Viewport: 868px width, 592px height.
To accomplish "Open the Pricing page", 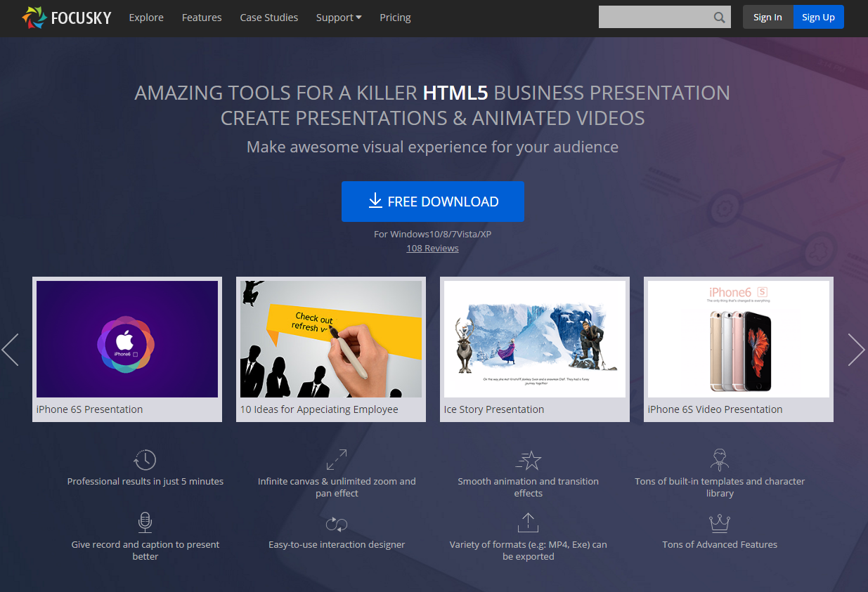I will [395, 18].
